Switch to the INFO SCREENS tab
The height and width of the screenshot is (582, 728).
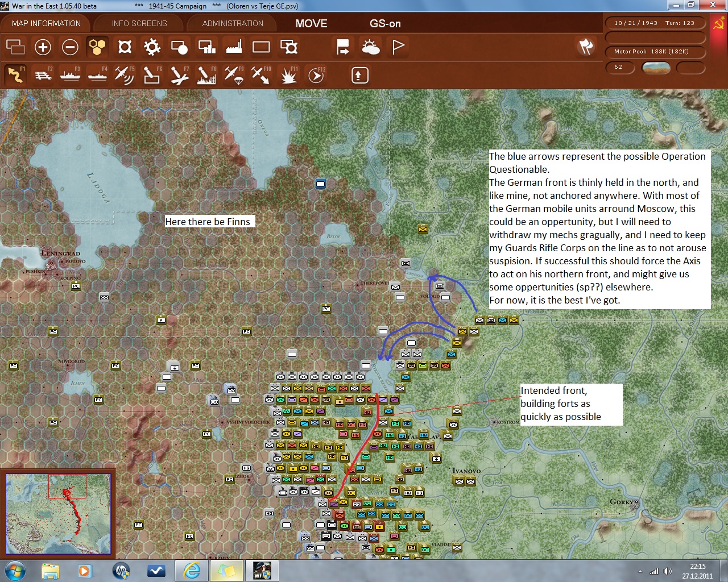[x=139, y=23]
